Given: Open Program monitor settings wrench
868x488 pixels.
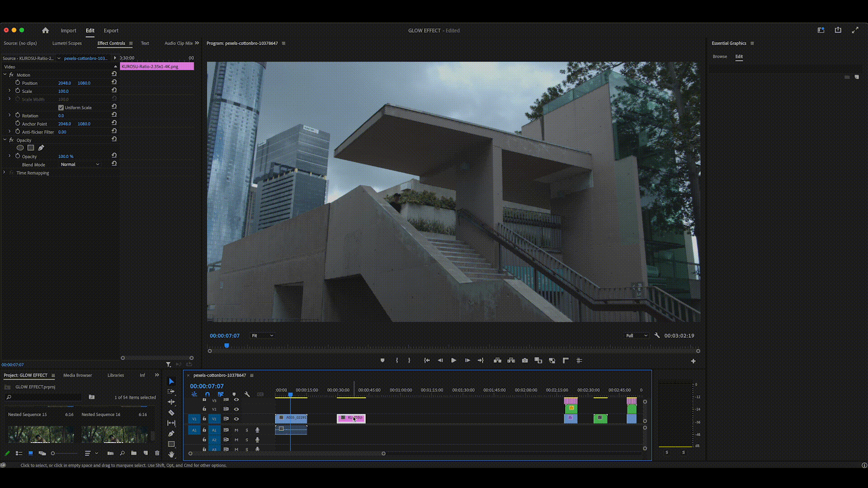Looking at the screenshot, I should point(657,336).
